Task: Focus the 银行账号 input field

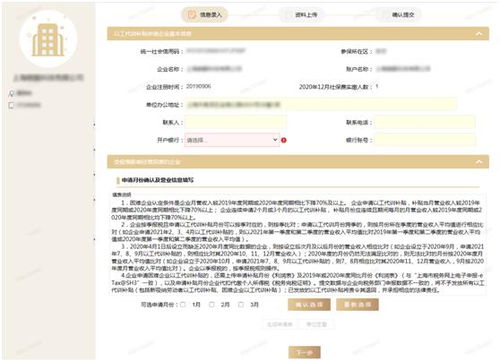Action: [x=425, y=140]
